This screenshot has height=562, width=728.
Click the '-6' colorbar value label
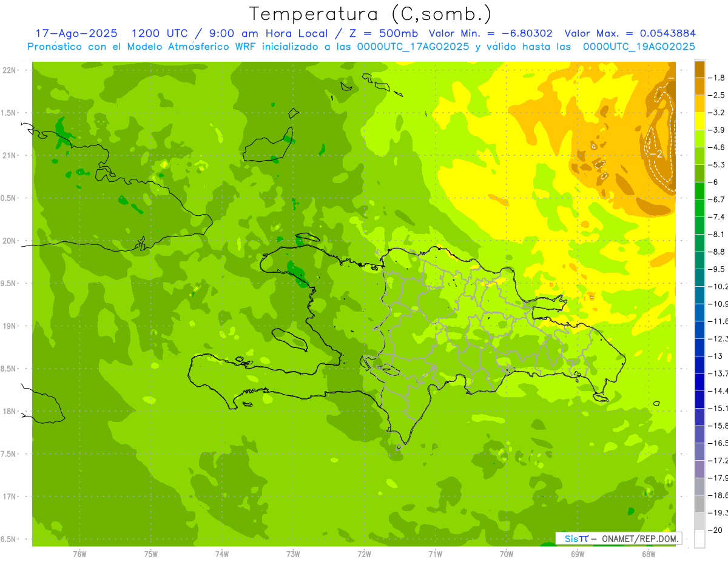[x=714, y=182]
